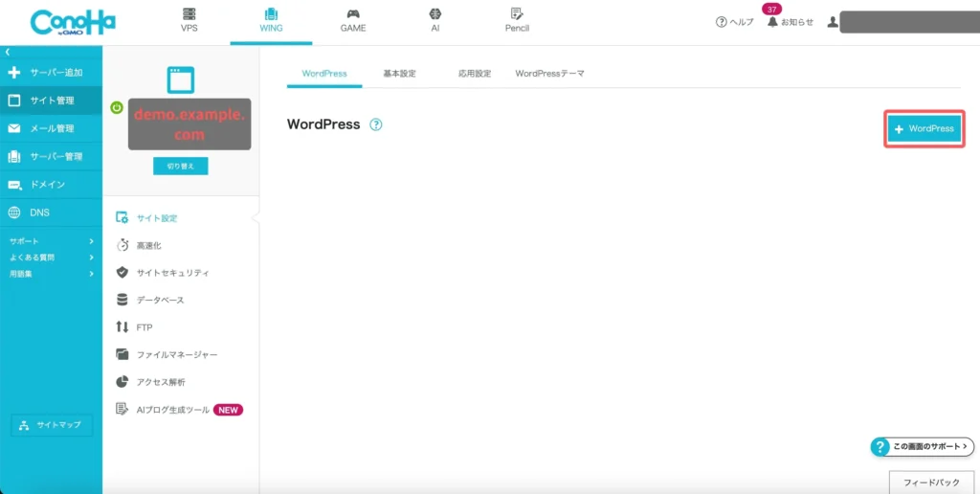The height and width of the screenshot is (494, 980).
Task: Open the サーバー追加 sidebar link
Action: point(52,73)
